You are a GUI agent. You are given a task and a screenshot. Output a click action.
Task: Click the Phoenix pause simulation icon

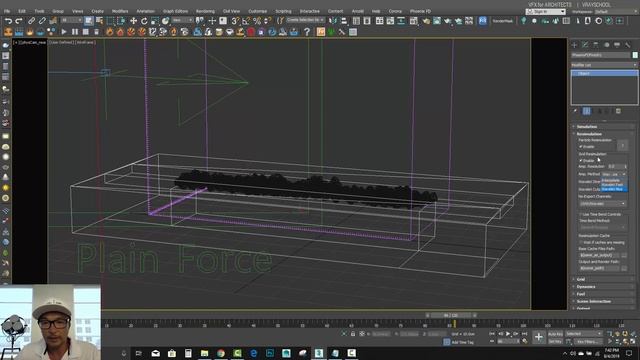pyautogui.click(x=75, y=32)
